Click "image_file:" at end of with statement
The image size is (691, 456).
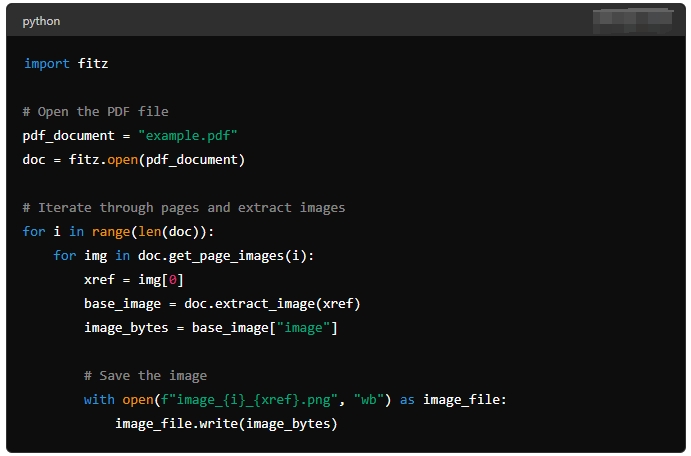465,400
